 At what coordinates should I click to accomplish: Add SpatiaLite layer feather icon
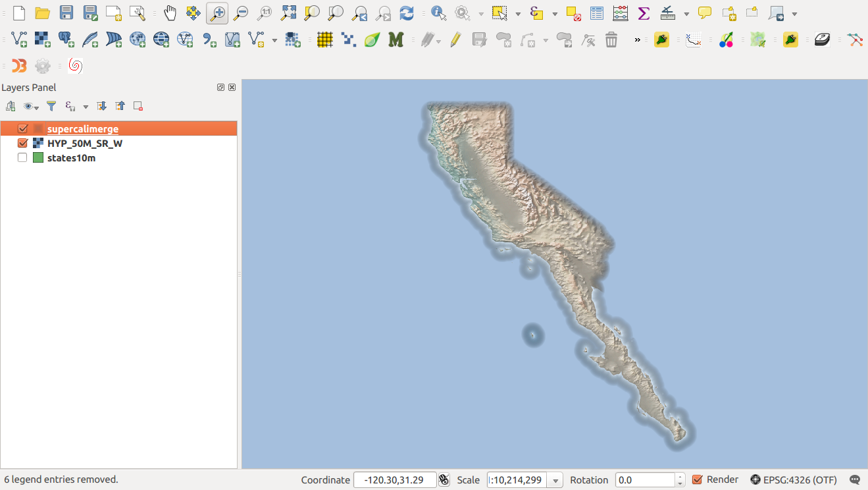[x=90, y=40]
